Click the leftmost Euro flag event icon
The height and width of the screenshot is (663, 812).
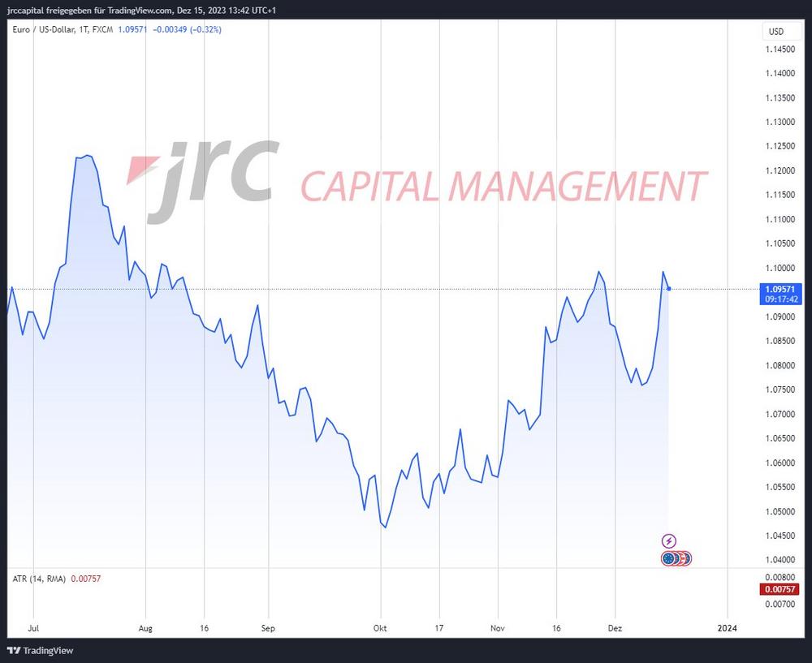click(x=669, y=558)
